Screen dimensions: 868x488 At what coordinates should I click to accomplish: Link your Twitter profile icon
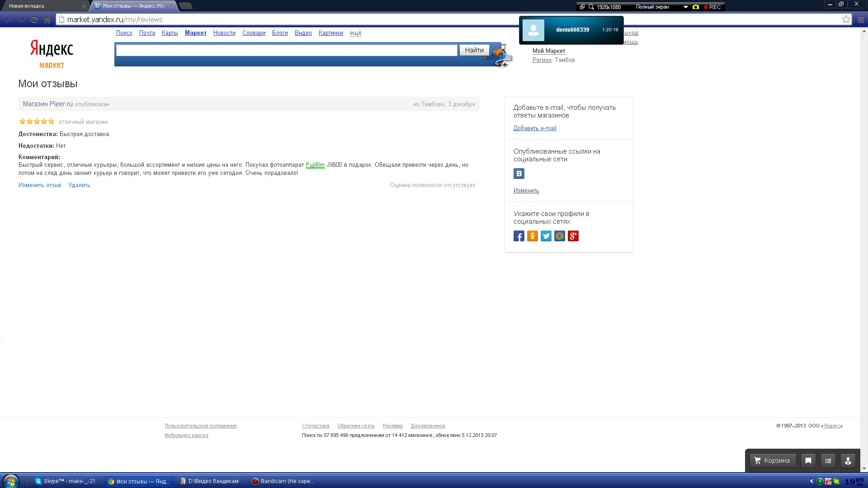coord(546,236)
